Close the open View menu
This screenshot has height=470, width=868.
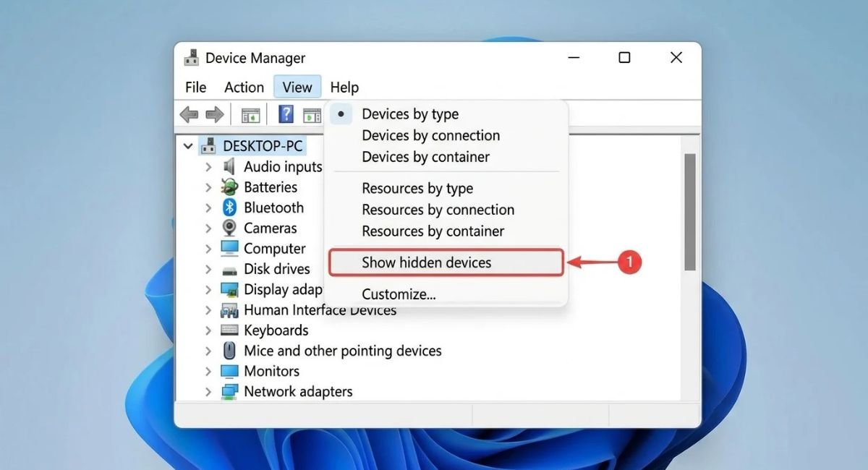(x=297, y=87)
